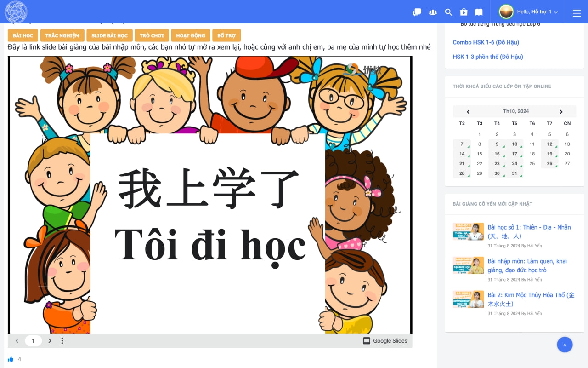Viewport: 588px width, 368px height.
Task: Click the scroll-to-top round button
Action: (565, 345)
